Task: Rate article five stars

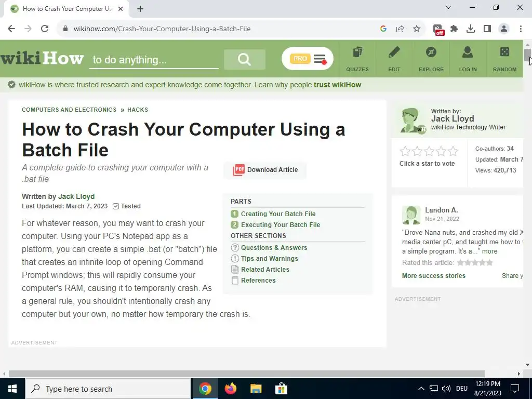Action: tap(453, 151)
